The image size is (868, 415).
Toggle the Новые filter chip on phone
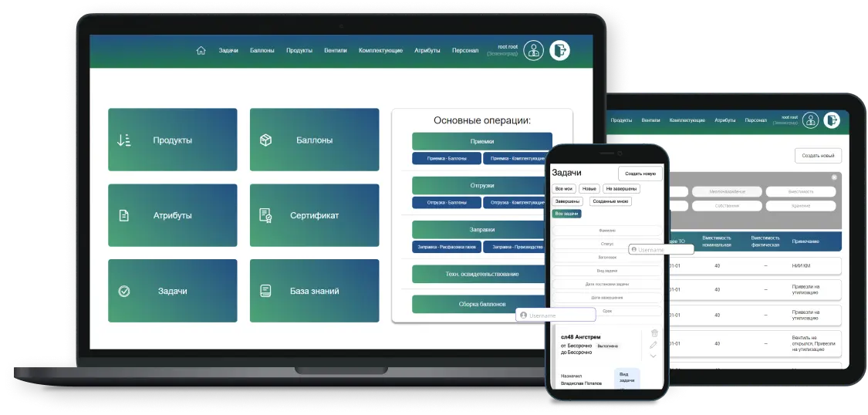[589, 189]
